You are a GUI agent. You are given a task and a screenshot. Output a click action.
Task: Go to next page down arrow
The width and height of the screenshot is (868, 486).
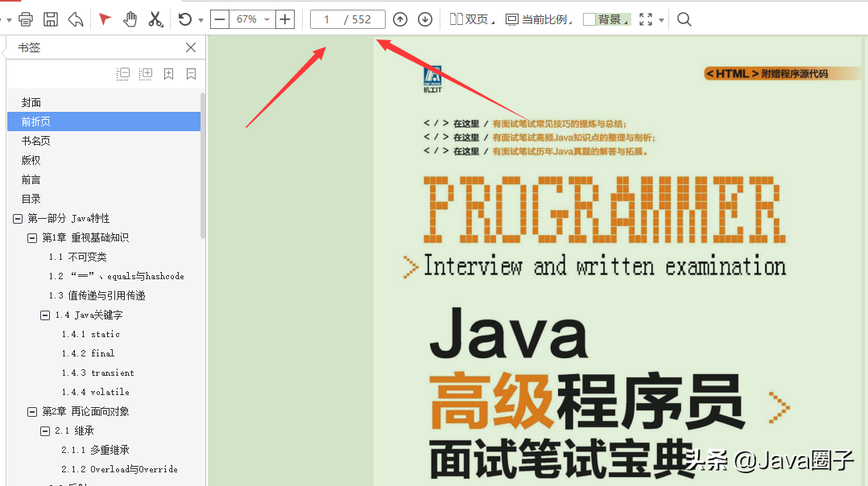(425, 20)
